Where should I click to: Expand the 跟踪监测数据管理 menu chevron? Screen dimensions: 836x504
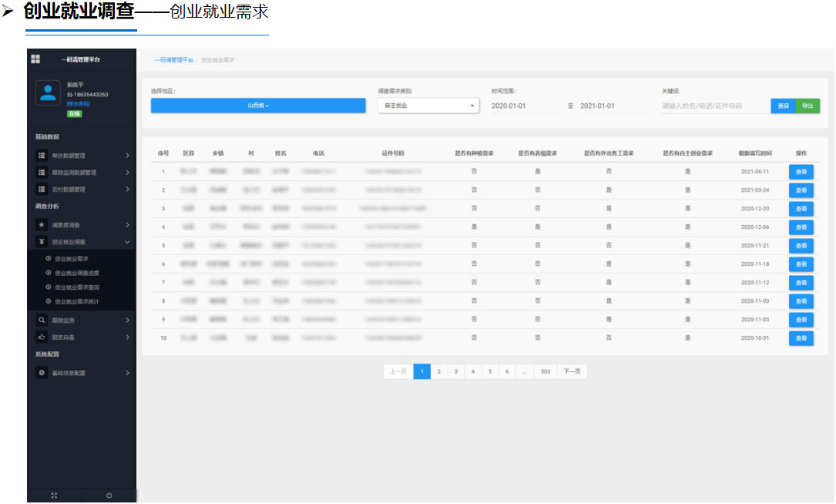point(127,173)
